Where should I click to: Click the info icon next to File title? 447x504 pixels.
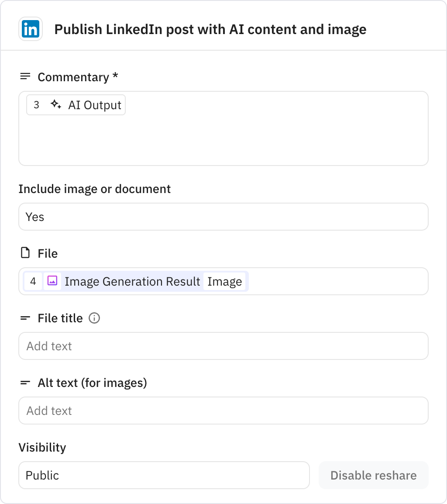95,318
